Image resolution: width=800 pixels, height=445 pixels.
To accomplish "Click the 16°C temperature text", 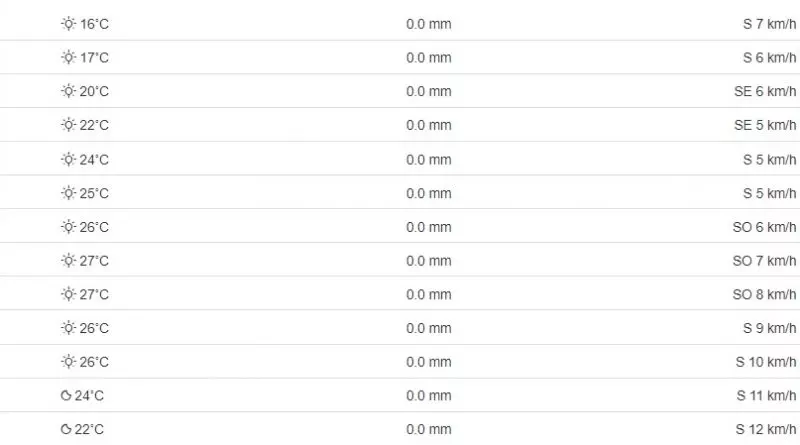I will tap(94, 24).
